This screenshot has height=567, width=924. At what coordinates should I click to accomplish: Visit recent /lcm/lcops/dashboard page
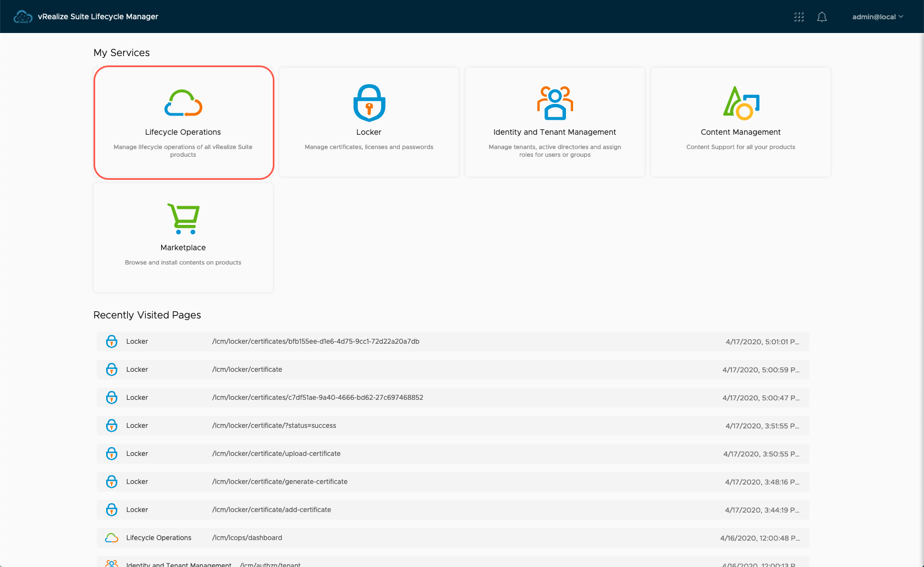(x=247, y=538)
